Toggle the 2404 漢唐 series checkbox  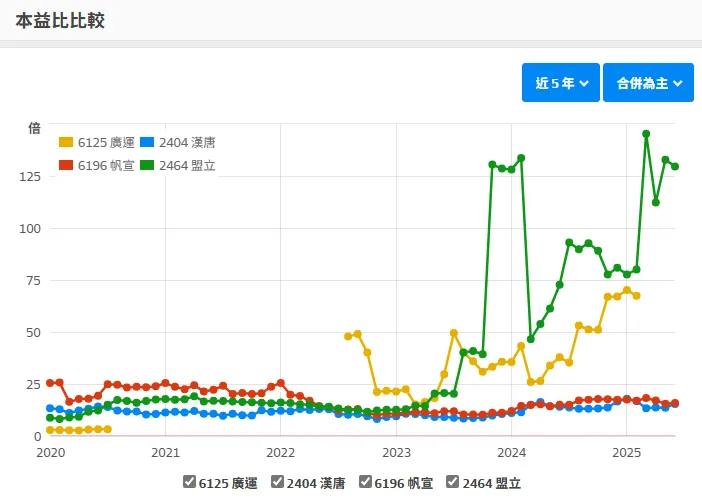pos(278,483)
